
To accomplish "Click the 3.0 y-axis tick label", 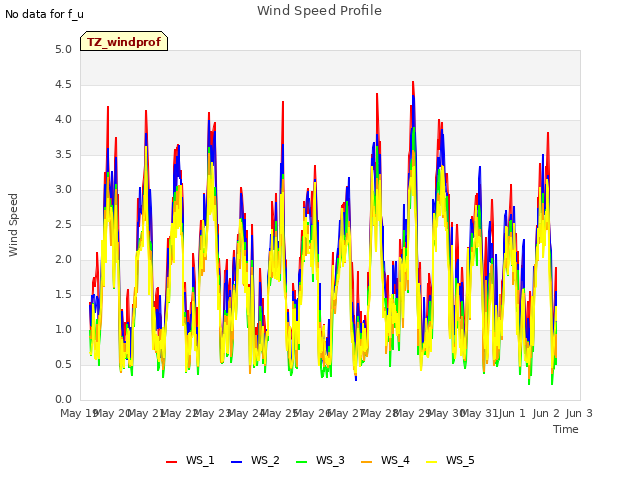I will click(x=63, y=190).
